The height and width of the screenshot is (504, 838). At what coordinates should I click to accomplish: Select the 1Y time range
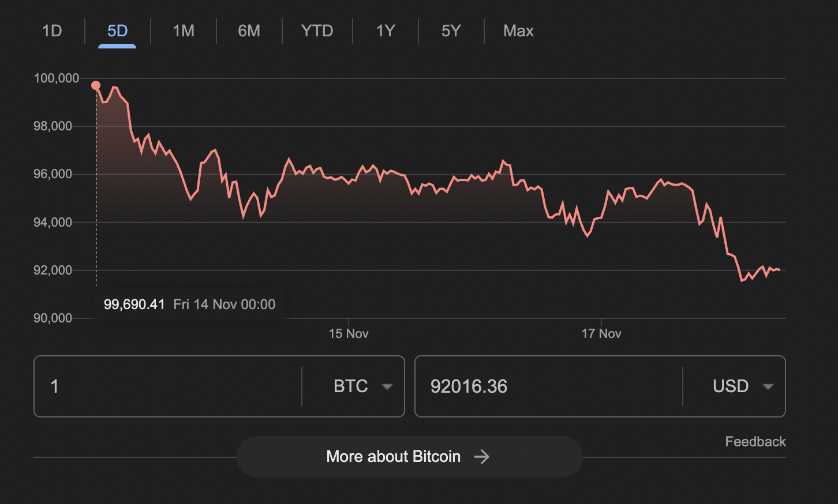(384, 31)
